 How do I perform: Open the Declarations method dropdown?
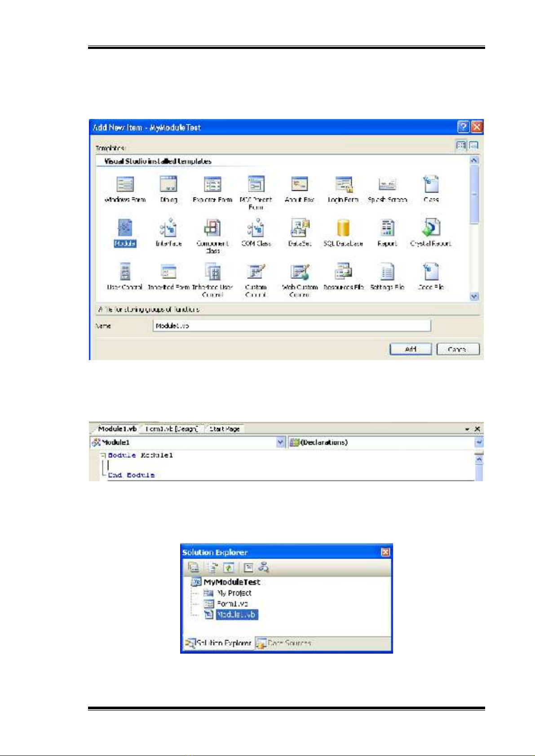click(x=479, y=443)
